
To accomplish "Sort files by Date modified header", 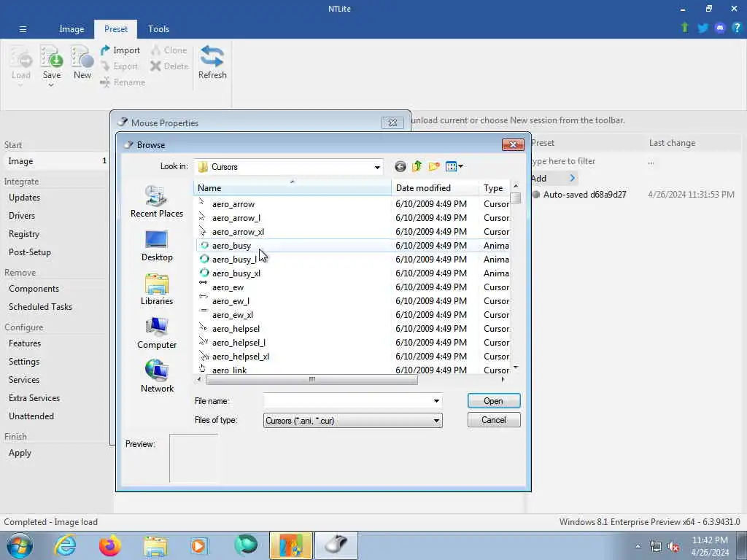I will tap(435, 188).
